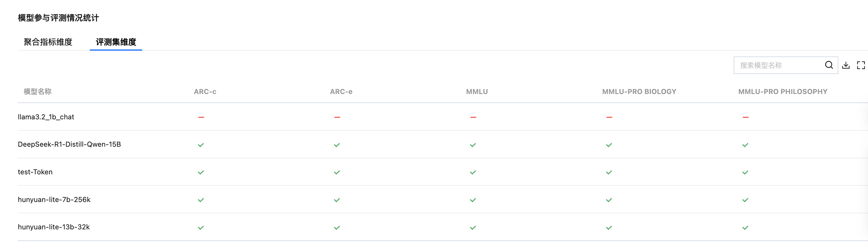Click the ARC-c column header

205,91
